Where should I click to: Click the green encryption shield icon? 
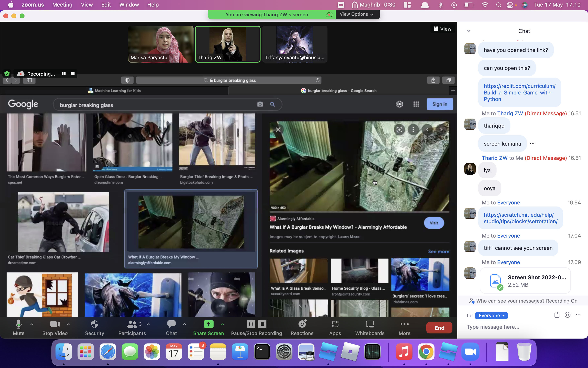pos(7,74)
